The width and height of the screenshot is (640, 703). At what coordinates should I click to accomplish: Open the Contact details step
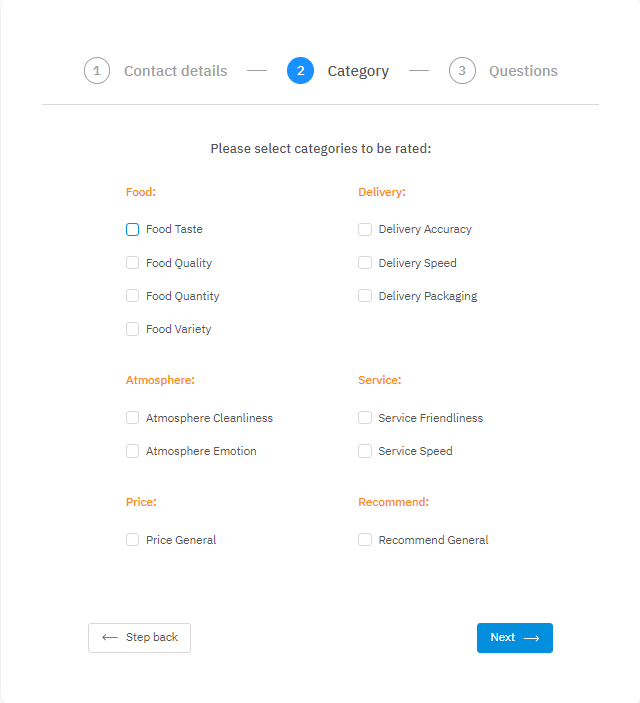tap(175, 71)
